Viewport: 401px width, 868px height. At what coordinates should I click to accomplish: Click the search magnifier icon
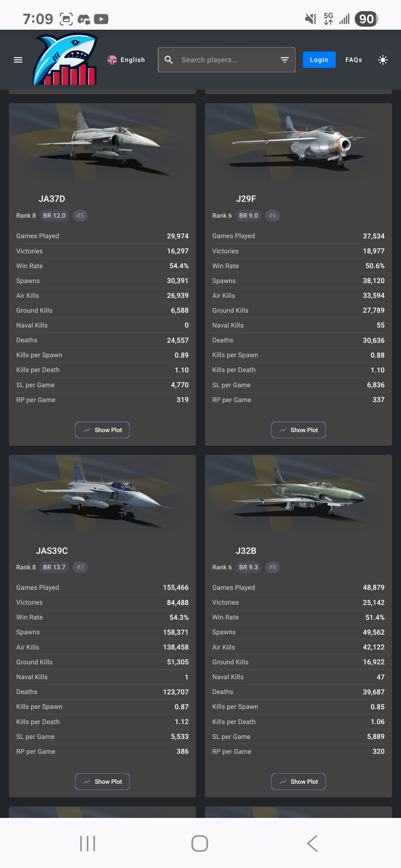(x=169, y=60)
